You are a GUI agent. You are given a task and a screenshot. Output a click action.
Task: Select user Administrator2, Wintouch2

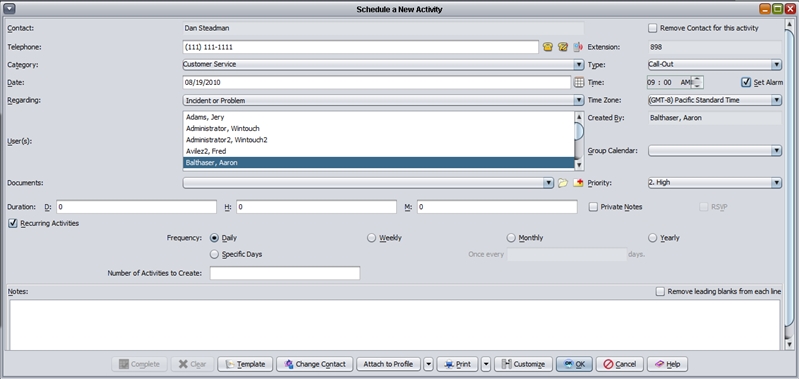tap(378, 140)
